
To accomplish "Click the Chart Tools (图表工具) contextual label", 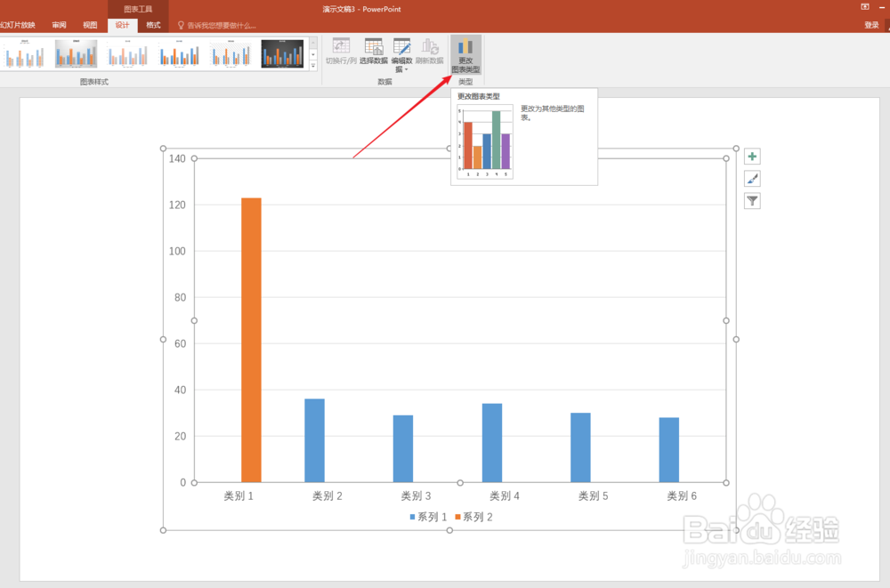I will 138,9.
